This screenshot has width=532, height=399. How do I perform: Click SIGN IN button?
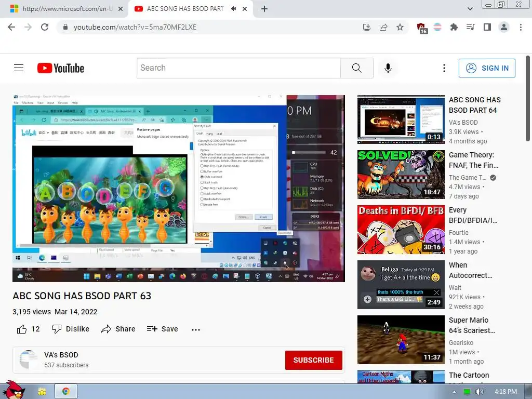487,68
